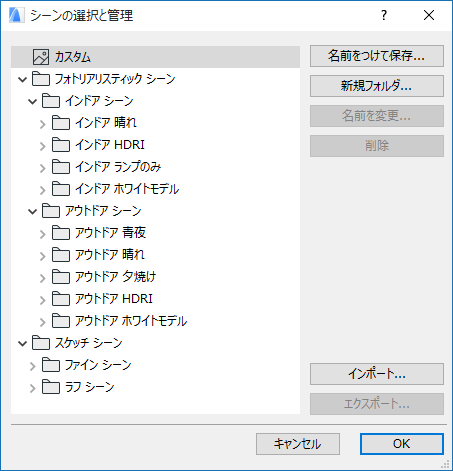Click the アウトドア HDRI folder icon

click(61, 299)
